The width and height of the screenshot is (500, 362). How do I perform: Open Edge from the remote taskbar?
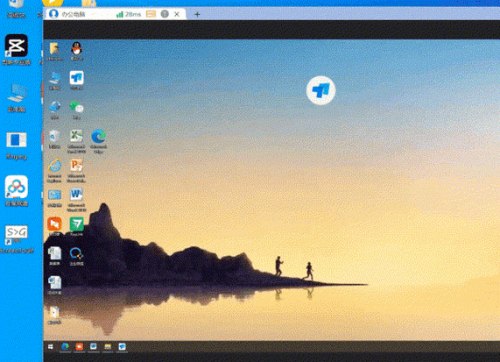tap(65, 347)
